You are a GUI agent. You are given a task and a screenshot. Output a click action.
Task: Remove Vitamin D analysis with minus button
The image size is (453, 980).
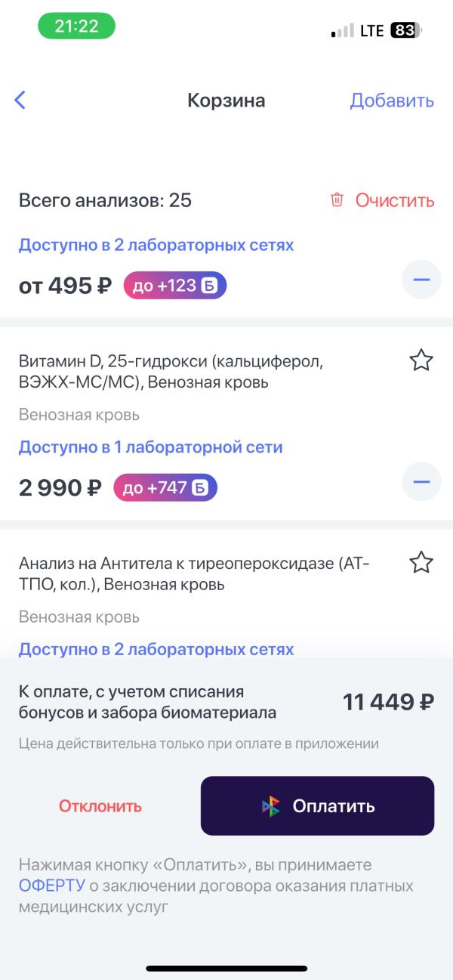point(421,481)
